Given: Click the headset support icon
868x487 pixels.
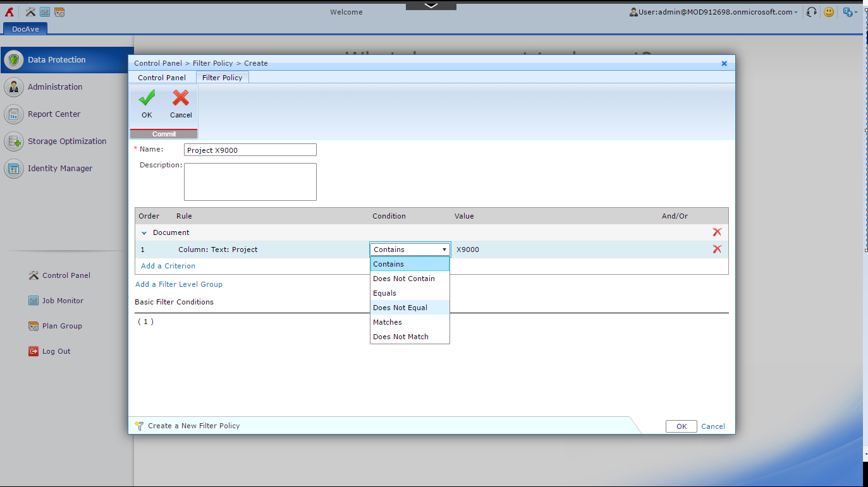Looking at the screenshot, I should pyautogui.click(x=812, y=12).
